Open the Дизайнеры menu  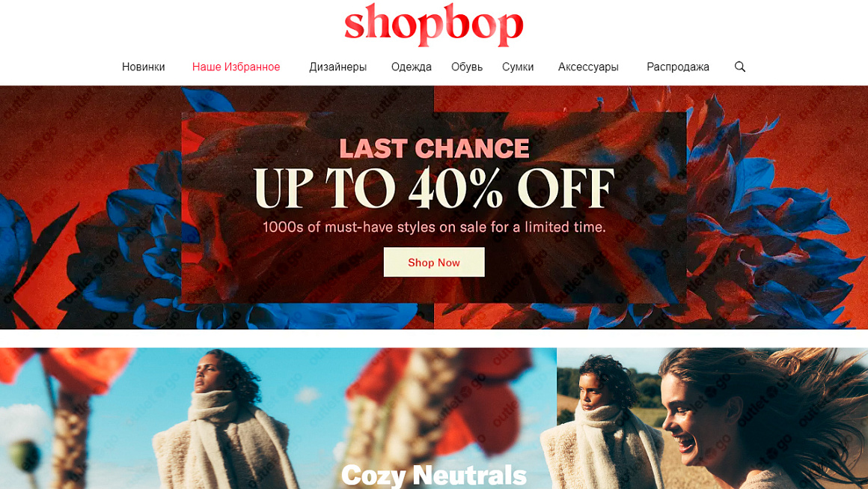coord(337,67)
